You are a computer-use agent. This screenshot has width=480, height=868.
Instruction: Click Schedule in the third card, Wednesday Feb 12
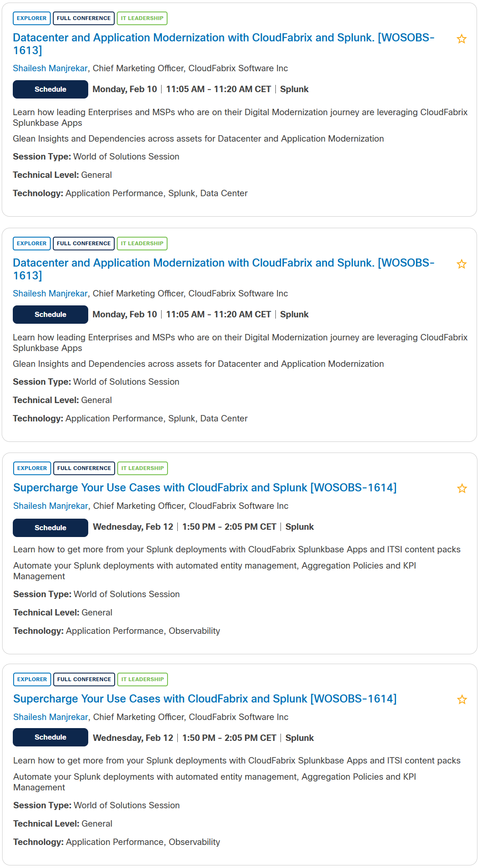[x=50, y=528]
